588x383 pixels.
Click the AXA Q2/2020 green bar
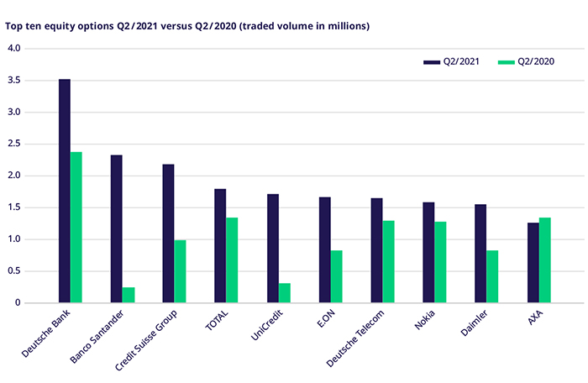click(544, 260)
